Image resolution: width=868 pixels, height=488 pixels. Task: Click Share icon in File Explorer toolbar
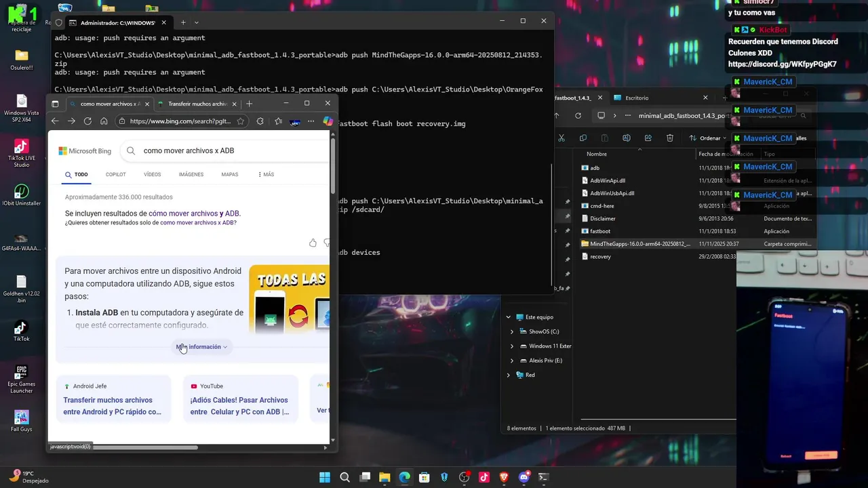tap(648, 138)
